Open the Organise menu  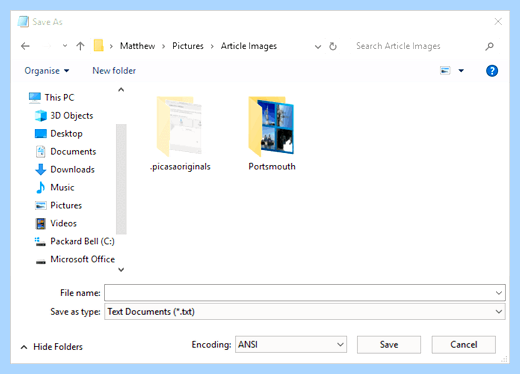coord(47,71)
